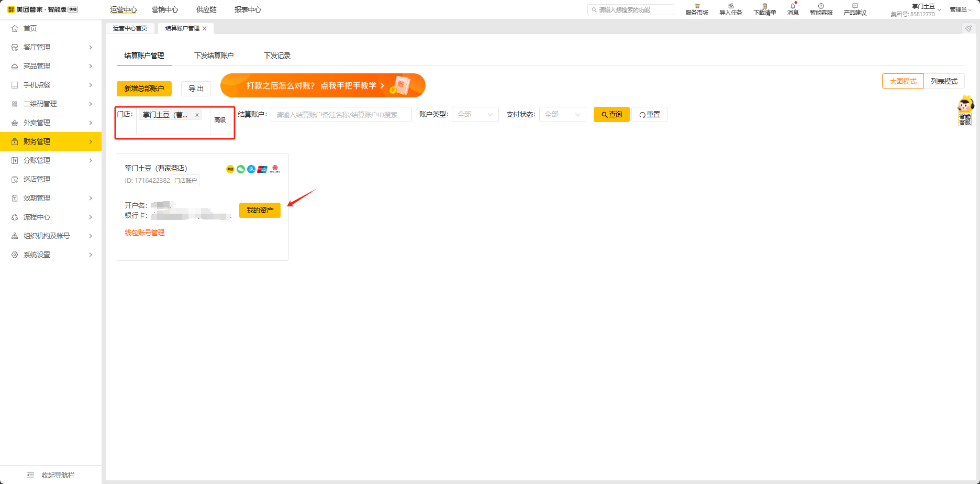Open the 账户类型 dropdown
The width and height of the screenshot is (980, 484).
[475, 115]
